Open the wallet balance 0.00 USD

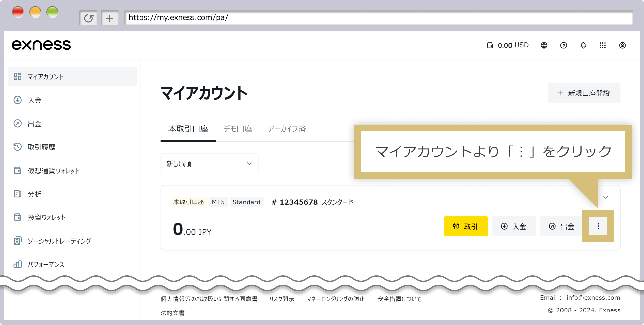(x=508, y=45)
